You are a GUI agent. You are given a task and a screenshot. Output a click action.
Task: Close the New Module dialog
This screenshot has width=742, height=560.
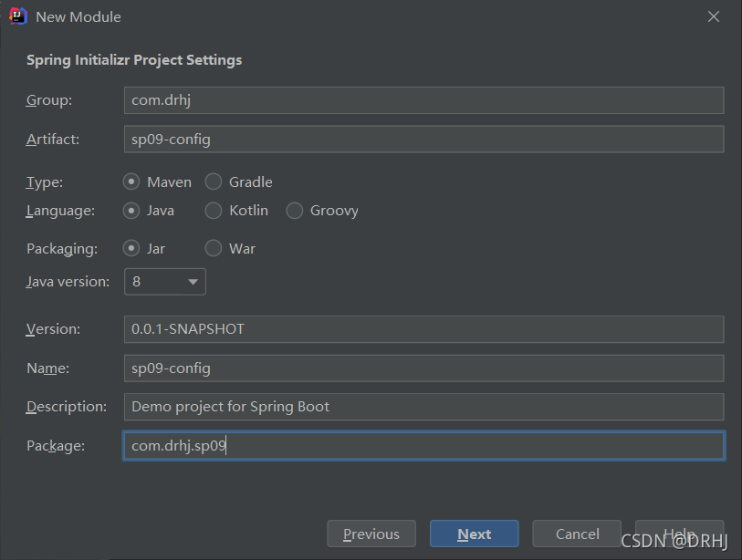713,16
